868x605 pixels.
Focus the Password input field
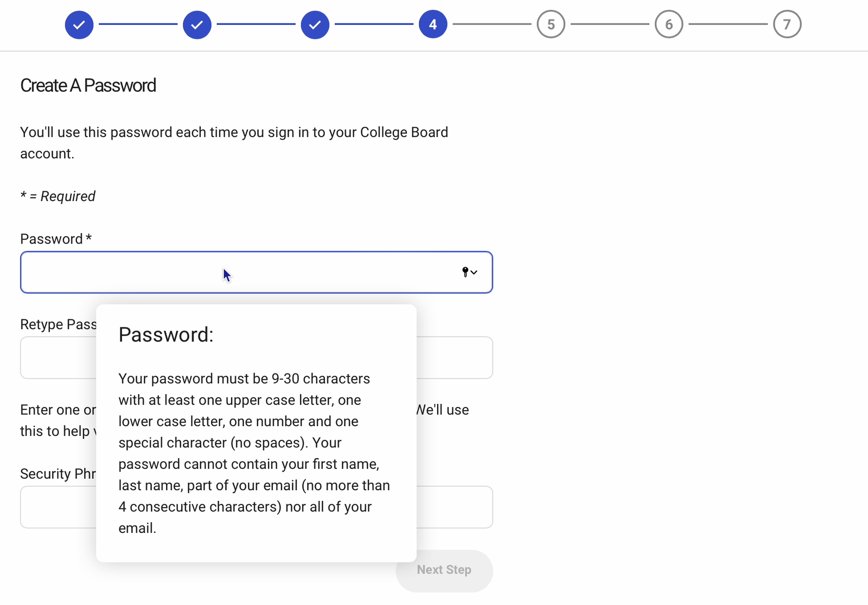point(239,272)
